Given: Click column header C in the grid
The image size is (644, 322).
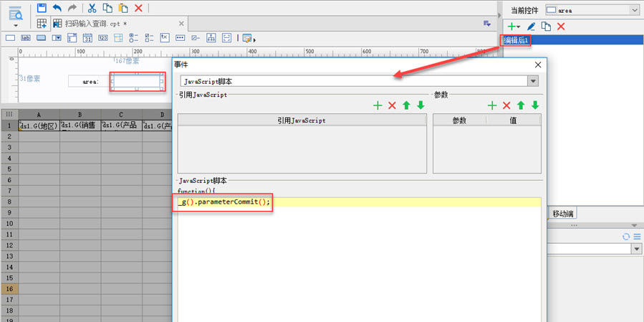Looking at the screenshot, I should click(122, 114).
